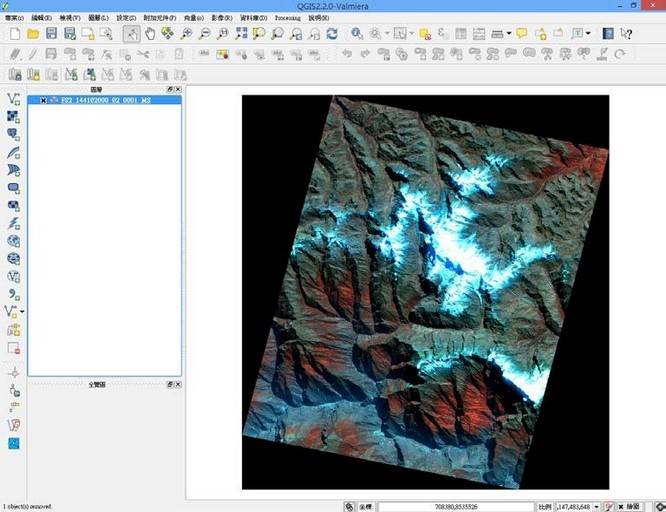Open the select features dropdown arrow

click(x=412, y=34)
